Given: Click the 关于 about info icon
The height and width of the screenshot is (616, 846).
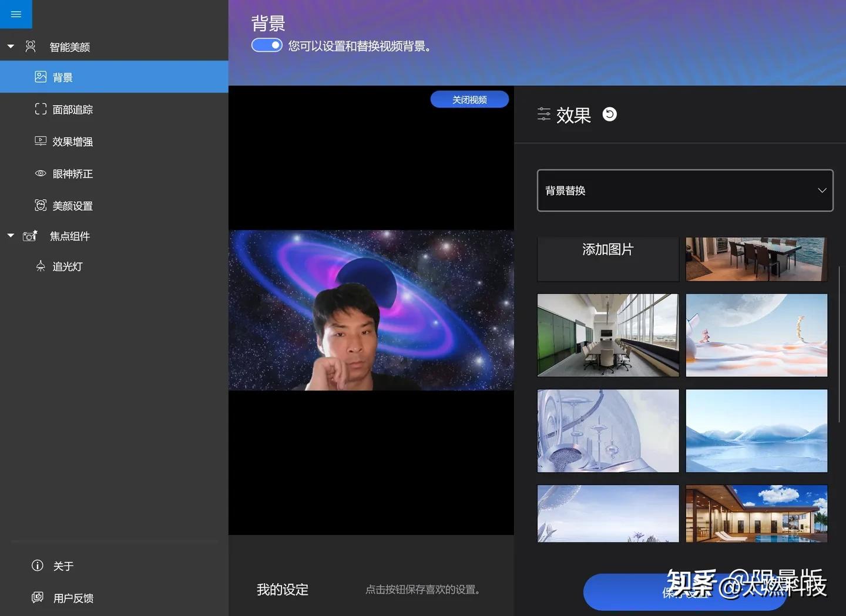Looking at the screenshot, I should 37,565.
